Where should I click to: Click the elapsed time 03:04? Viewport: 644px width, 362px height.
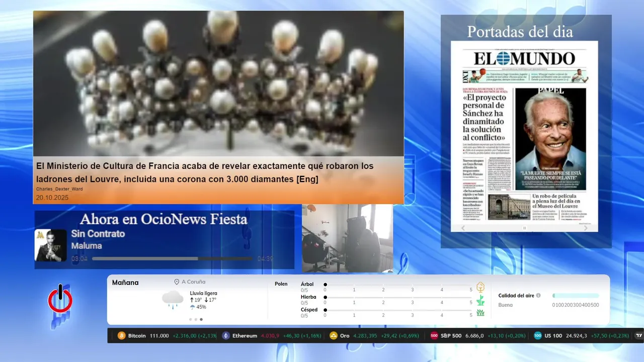click(79, 259)
